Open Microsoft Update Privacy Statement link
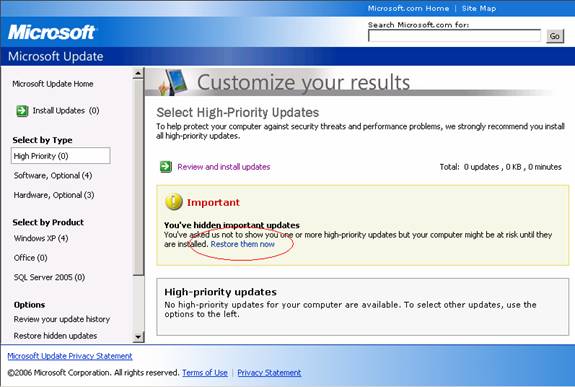 (70, 356)
